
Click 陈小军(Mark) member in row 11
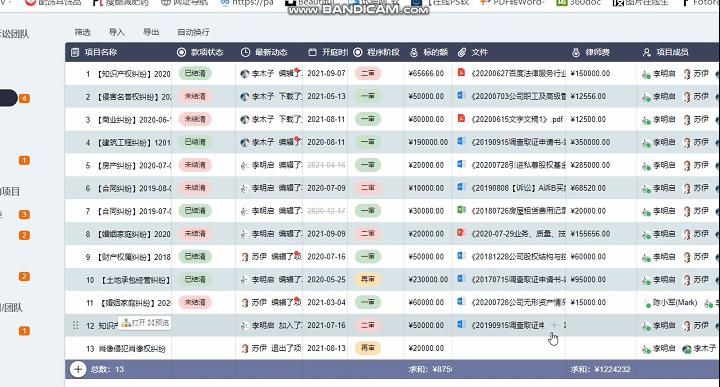point(671,303)
